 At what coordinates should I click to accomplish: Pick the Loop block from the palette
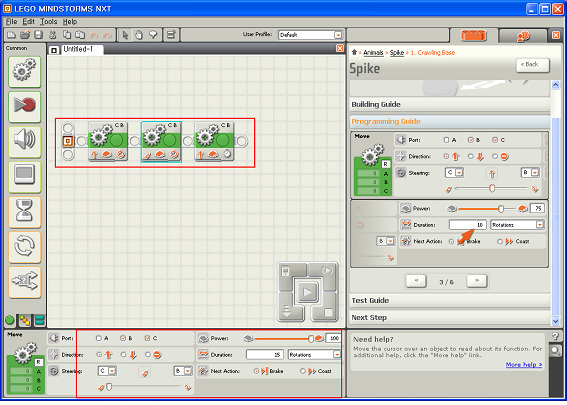pos(25,247)
